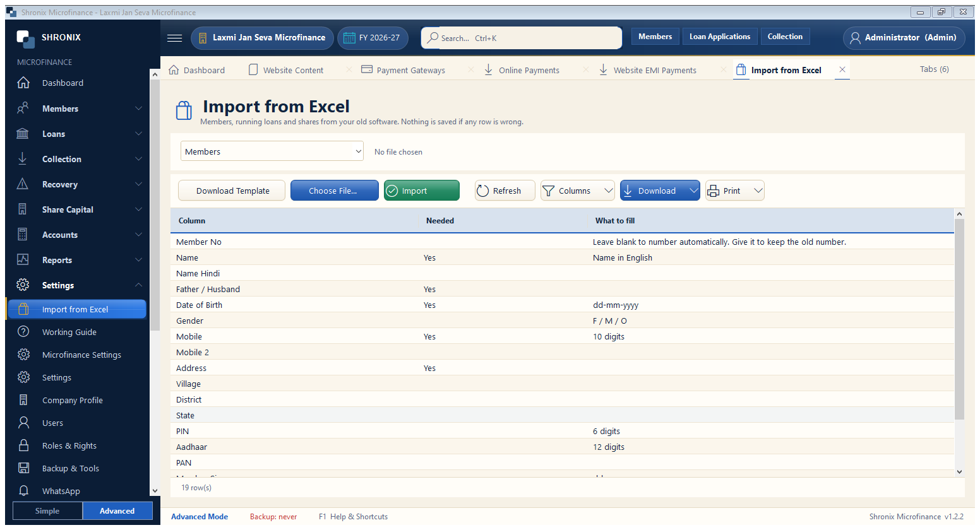Click sidebar scroll down arrow

(x=155, y=491)
